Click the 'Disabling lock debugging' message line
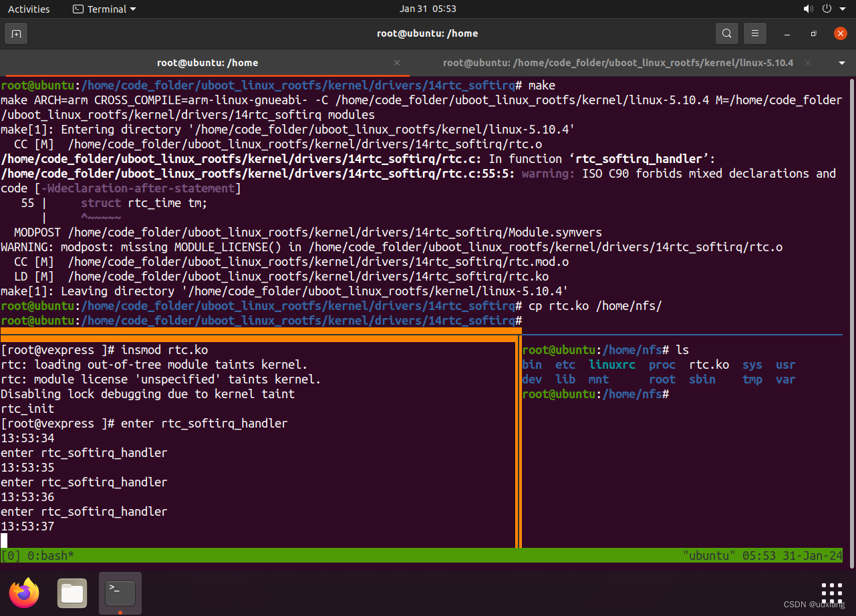856x616 pixels. click(148, 394)
